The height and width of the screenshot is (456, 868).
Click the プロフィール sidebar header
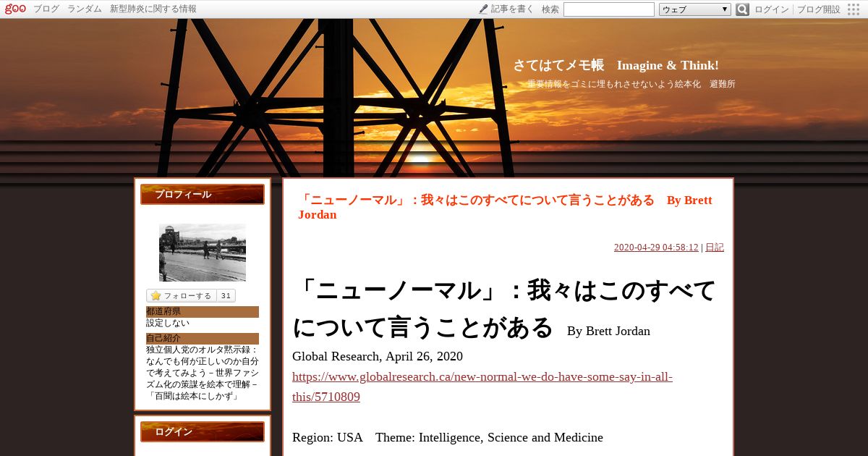pyautogui.click(x=203, y=195)
